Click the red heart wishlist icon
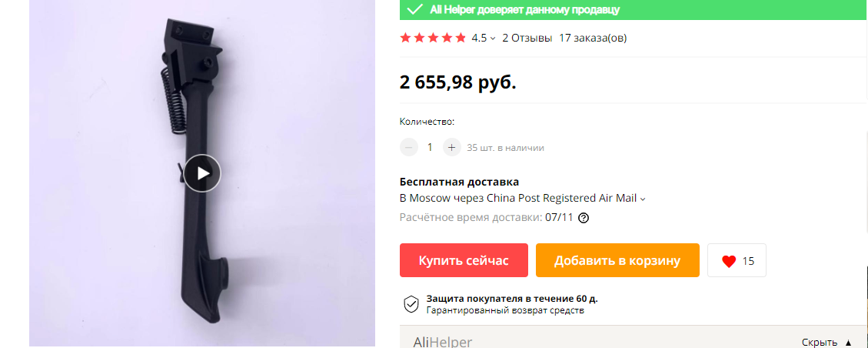 click(729, 261)
